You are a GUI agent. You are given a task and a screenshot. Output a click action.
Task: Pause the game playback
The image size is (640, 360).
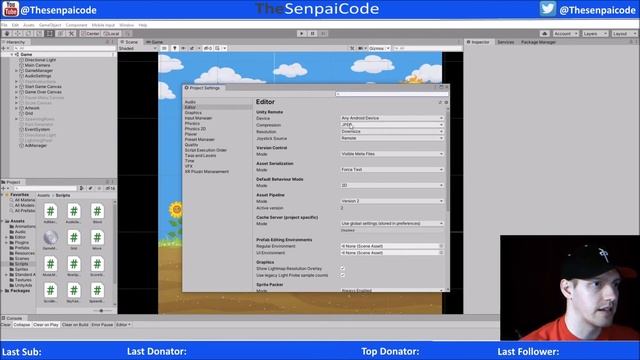tap(313, 33)
